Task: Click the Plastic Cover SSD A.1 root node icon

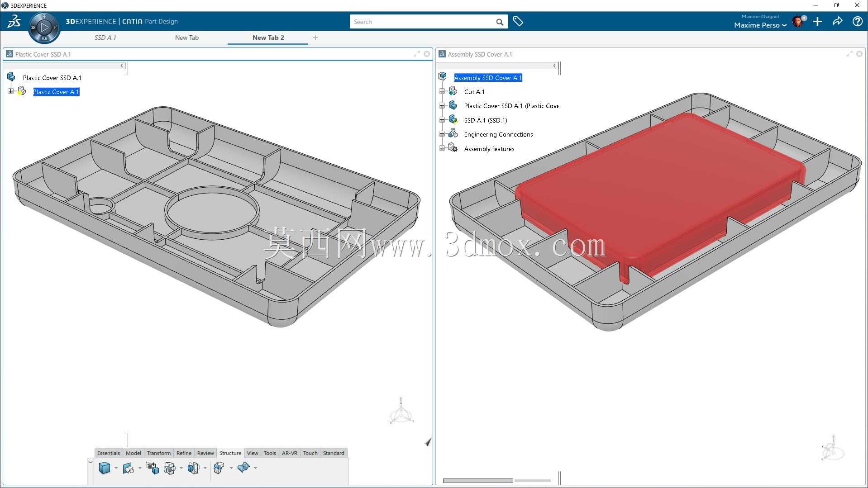Action: click(11, 77)
